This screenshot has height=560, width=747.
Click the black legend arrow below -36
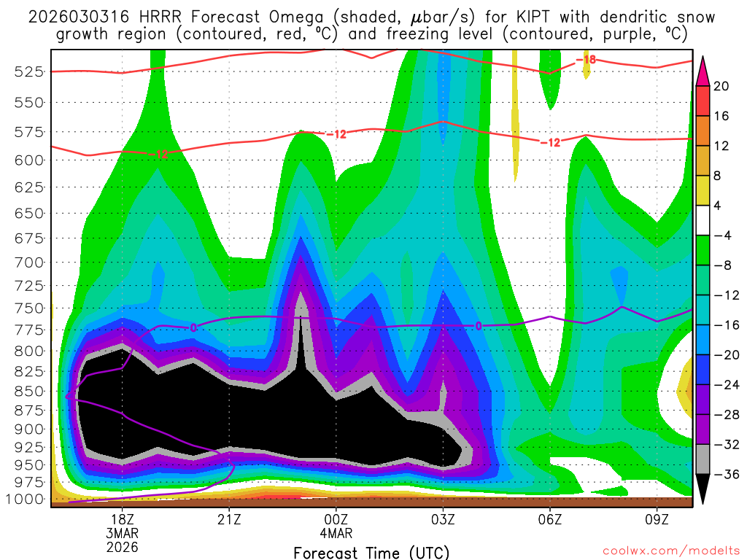click(x=703, y=489)
